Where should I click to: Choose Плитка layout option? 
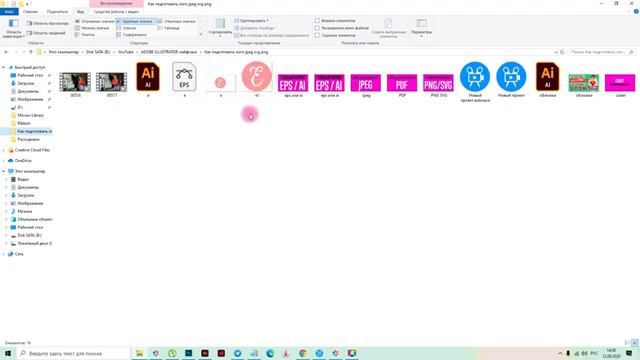[85, 35]
